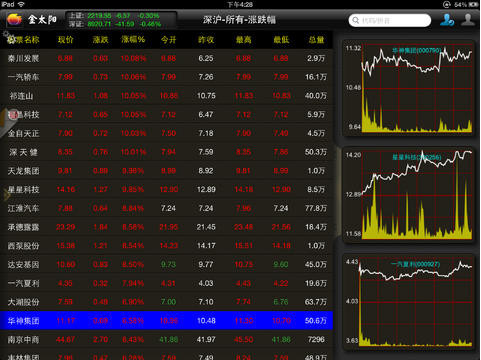Viewport: 481px width, 360px height.
Task: Sort by the 股票名称 column header
Action: 23,40
